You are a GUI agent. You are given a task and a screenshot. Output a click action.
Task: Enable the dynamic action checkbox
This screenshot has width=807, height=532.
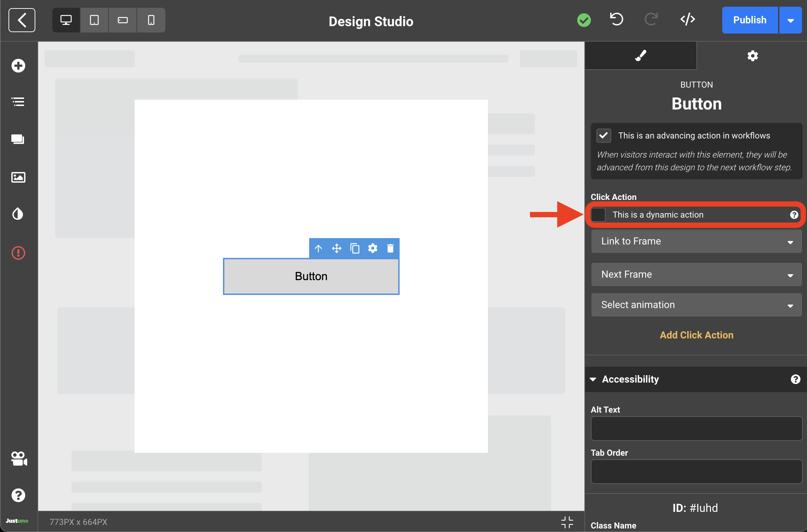click(x=599, y=215)
